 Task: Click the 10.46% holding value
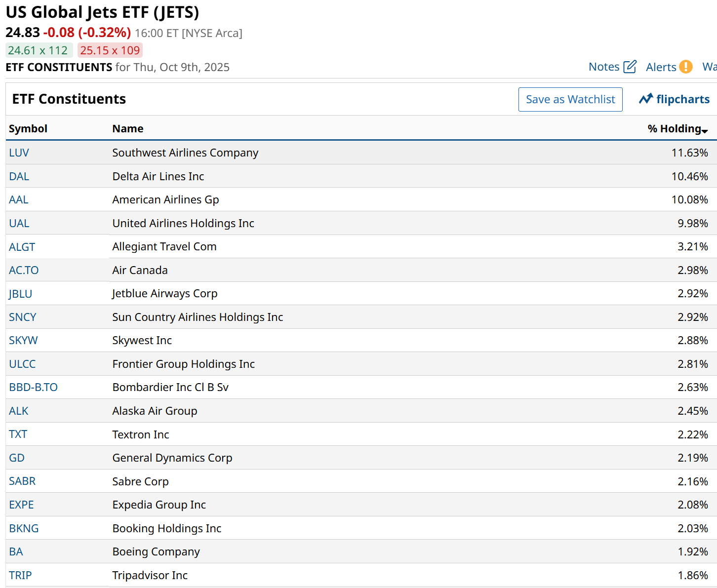tap(689, 176)
